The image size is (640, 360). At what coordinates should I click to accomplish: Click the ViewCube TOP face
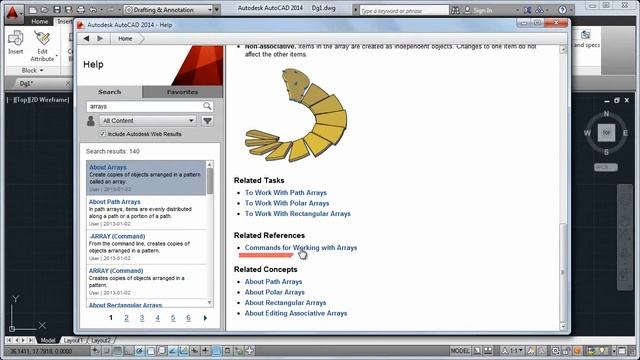coord(606,133)
